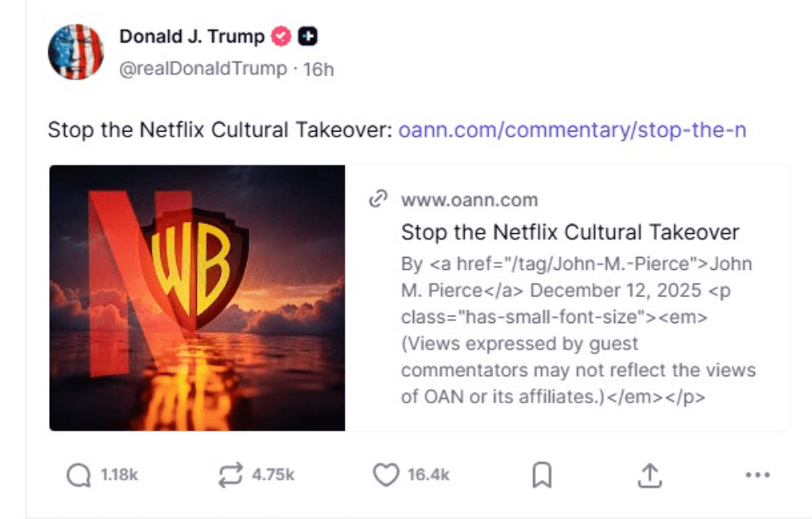Click the 16.4k likes count
The image size is (812, 519).
tap(429, 475)
